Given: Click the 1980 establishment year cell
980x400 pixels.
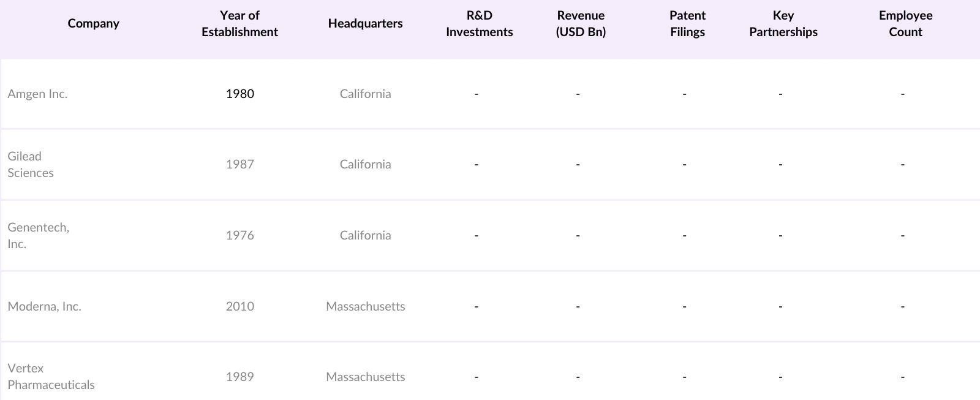Looking at the screenshot, I should 239,94.
